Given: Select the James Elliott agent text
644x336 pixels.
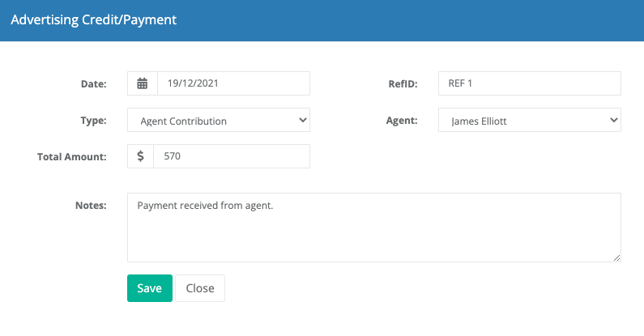Looking at the screenshot, I should tap(479, 121).
